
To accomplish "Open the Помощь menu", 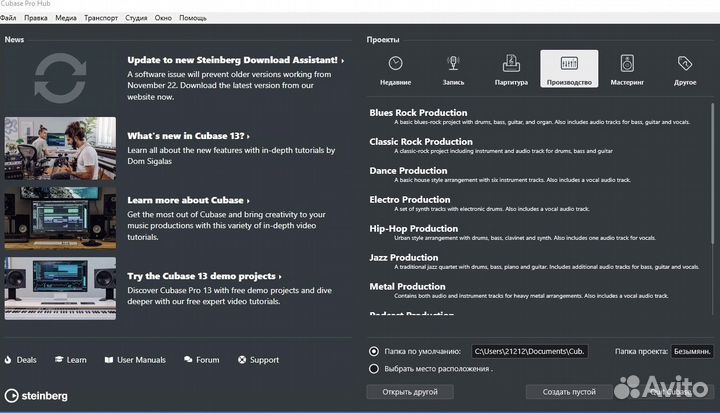I will [193, 18].
